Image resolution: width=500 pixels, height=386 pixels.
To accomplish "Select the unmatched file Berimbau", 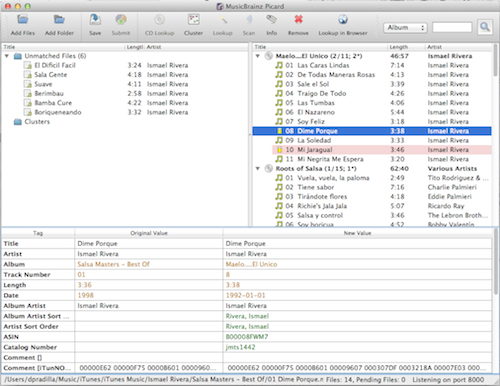I will [49, 93].
